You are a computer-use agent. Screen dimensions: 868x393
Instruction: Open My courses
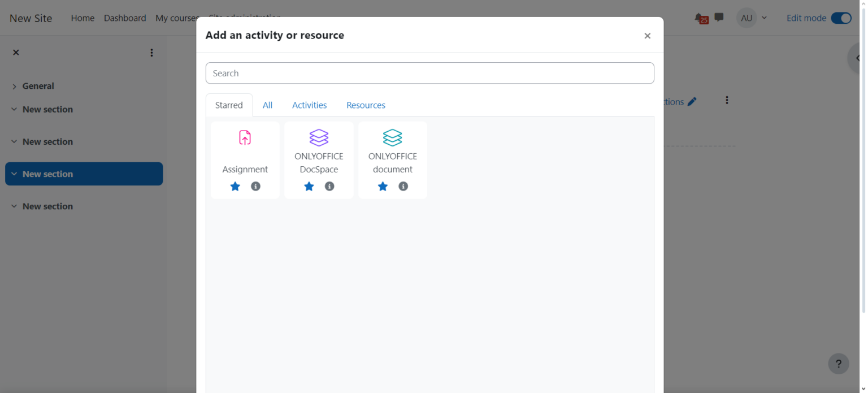[177, 18]
